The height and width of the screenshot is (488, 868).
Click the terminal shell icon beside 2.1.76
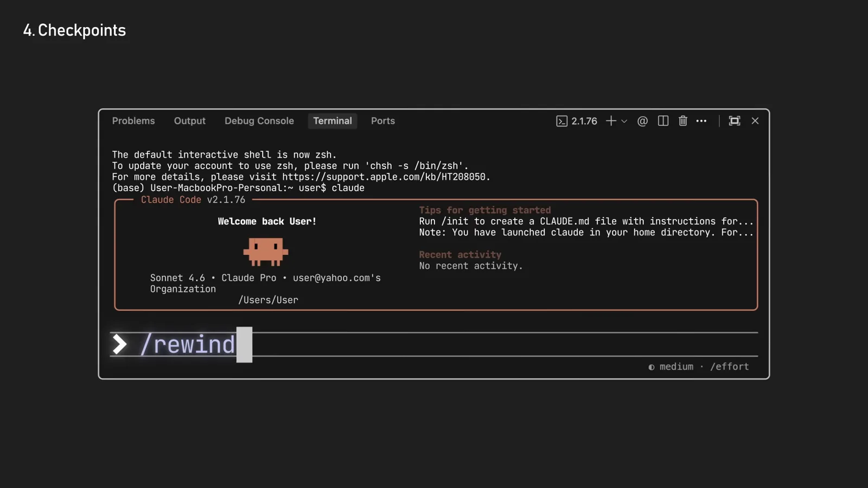561,121
